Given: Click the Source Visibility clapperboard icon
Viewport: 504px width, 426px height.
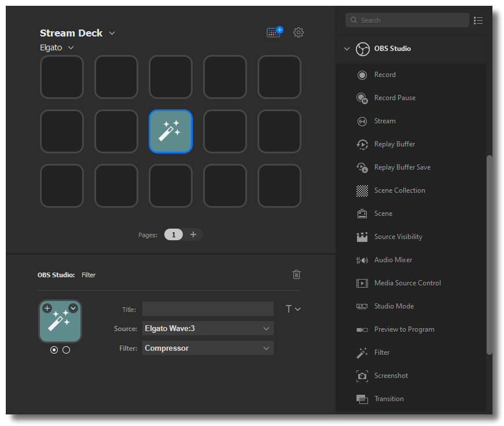Looking at the screenshot, I should (x=362, y=237).
